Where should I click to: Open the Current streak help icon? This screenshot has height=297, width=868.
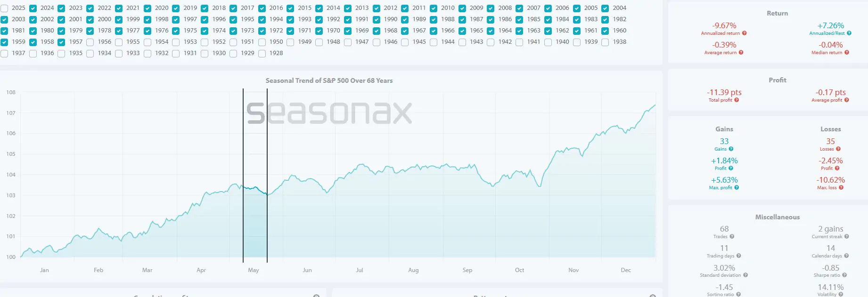pos(847,237)
